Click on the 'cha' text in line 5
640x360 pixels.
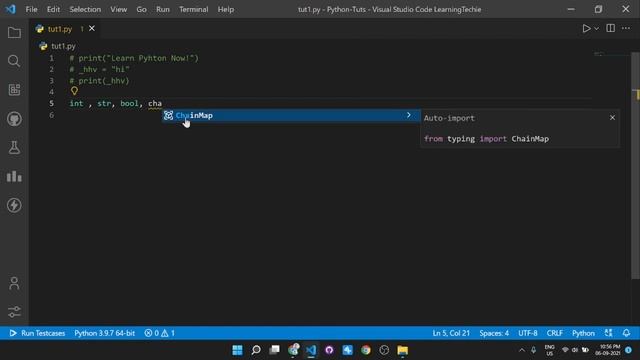(155, 104)
